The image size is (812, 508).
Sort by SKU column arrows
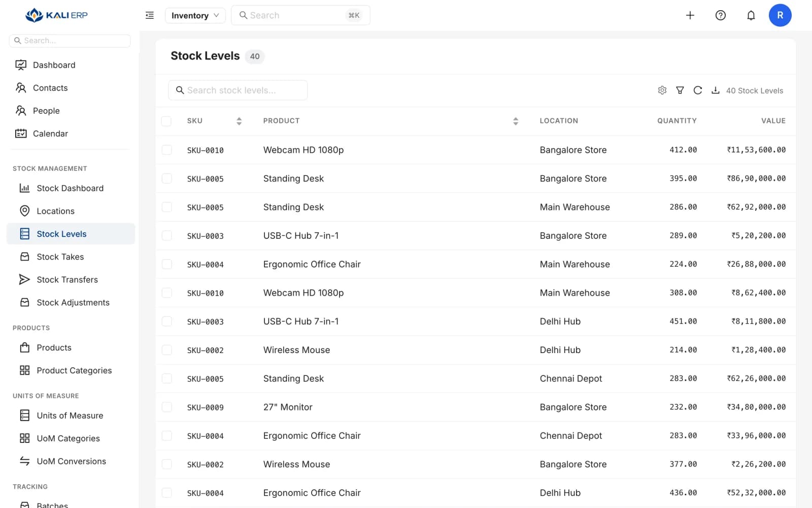point(239,121)
